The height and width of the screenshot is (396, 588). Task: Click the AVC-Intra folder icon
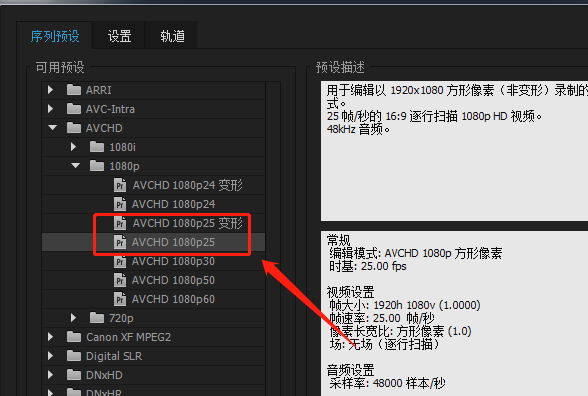[x=74, y=109]
